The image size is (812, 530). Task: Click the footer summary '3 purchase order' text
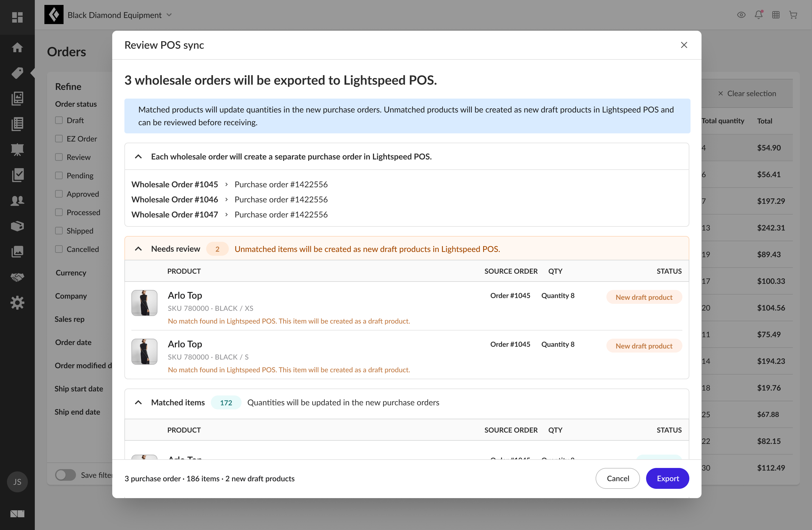pos(153,478)
